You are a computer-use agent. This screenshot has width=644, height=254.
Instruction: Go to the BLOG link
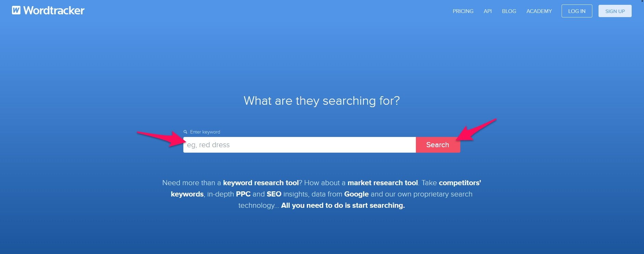point(509,11)
